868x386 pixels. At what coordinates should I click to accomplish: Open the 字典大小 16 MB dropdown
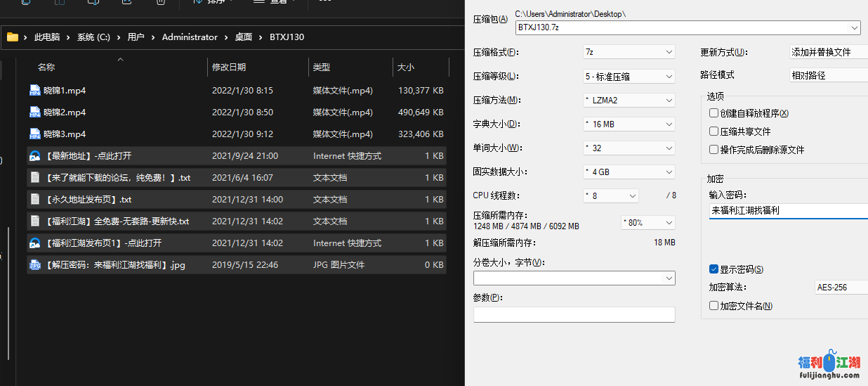click(x=629, y=124)
